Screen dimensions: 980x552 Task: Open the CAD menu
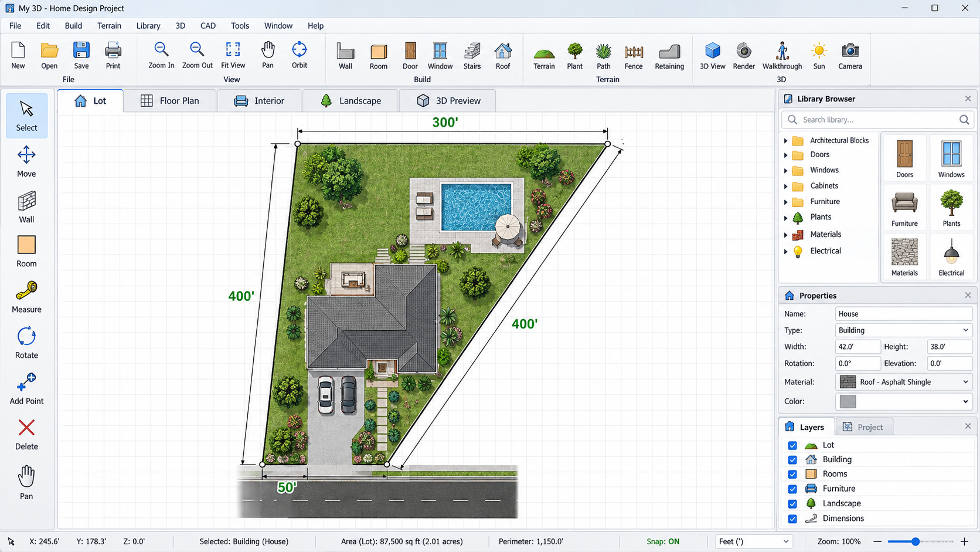coord(208,26)
